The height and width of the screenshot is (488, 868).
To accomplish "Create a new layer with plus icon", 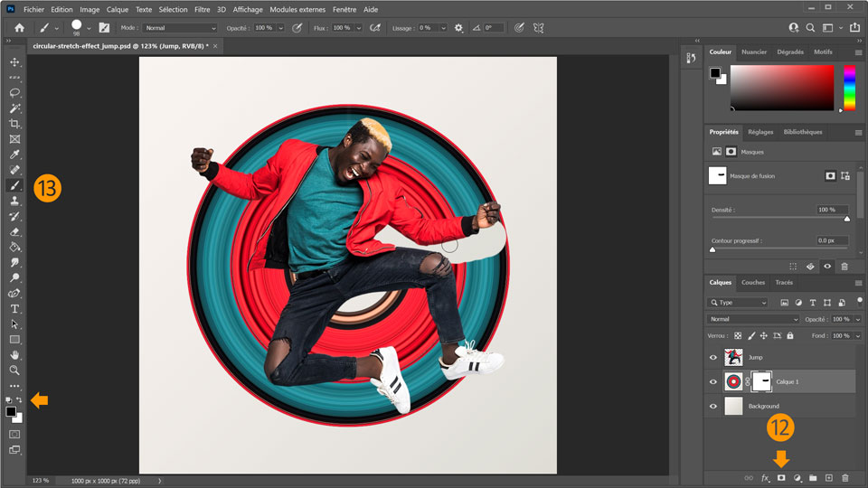I will click(x=828, y=477).
